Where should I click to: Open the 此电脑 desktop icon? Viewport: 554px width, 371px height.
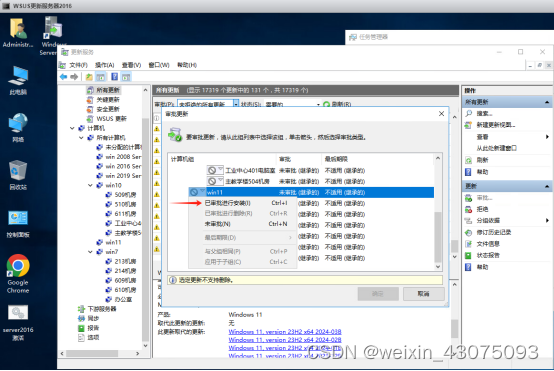(x=18, y=81)
